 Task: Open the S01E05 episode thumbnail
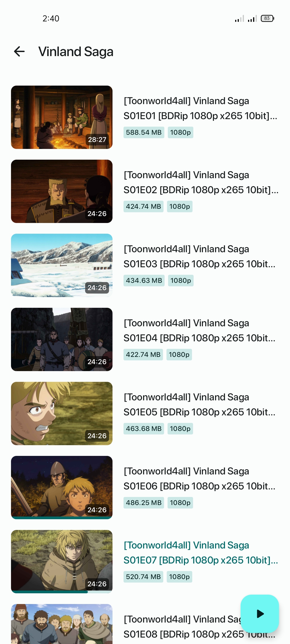pos(62,414)
